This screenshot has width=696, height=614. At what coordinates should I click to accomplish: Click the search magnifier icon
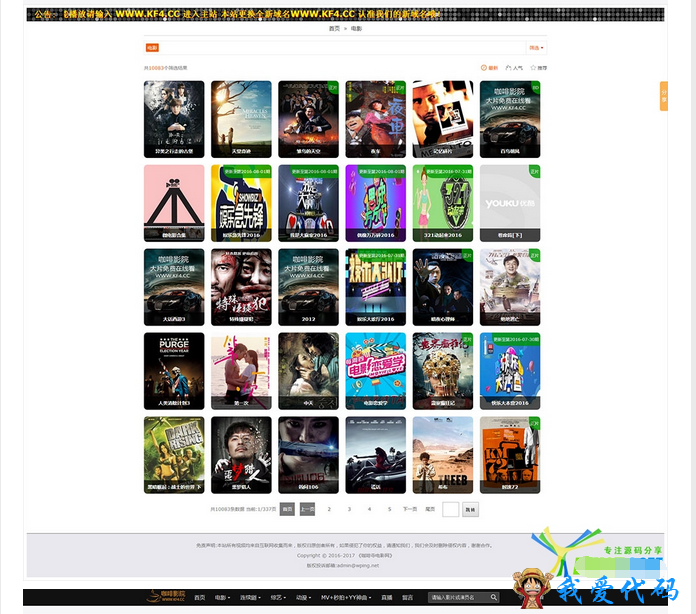pyautogui.click(x=494, y=598)
